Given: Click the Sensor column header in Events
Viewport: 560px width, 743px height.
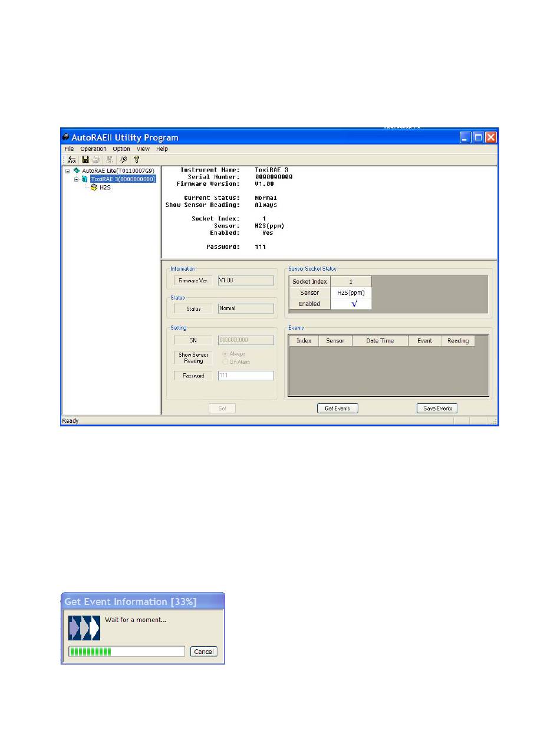Looking at the screenshot, I should pyautogui.click(x=335, y=341).
